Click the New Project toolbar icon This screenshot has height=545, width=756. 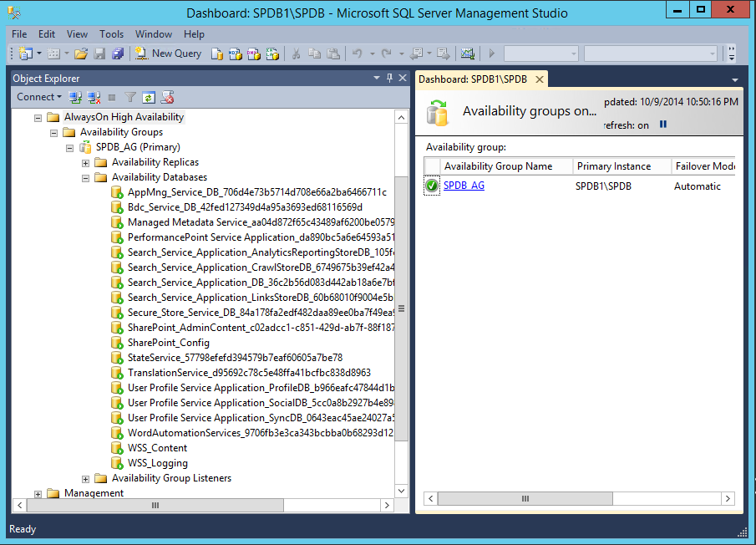click(x=26, y=53)
